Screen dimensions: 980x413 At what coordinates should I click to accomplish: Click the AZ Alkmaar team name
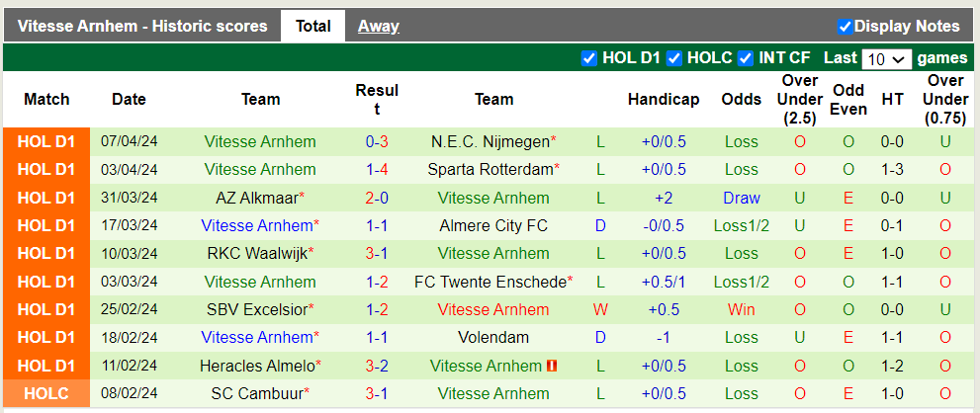[256, 198]
